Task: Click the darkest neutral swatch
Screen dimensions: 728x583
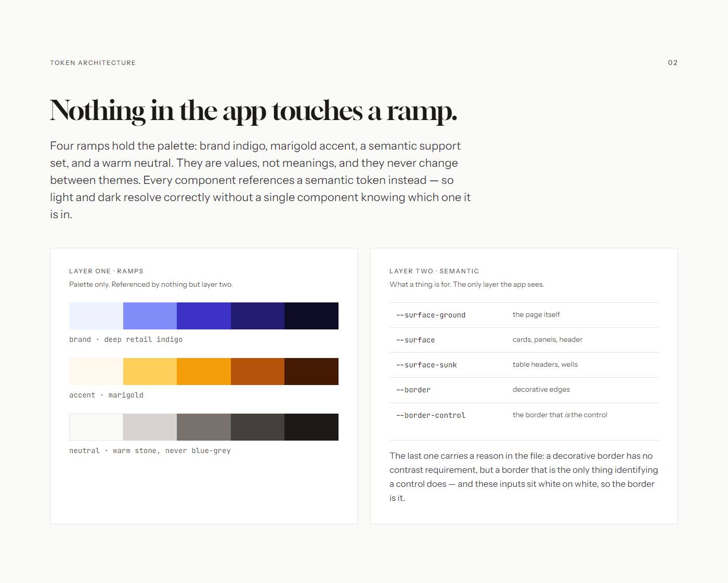Action: coord(311,427)
